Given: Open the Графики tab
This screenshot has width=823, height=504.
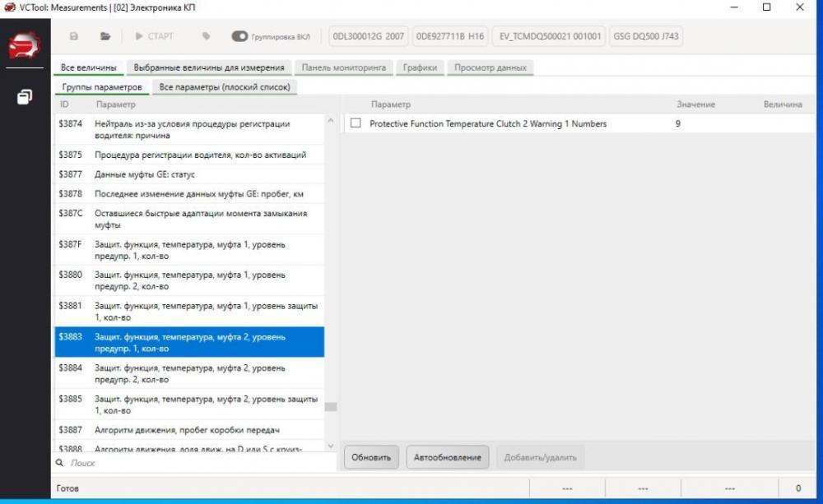Looking at the screenshot, I should 420,67.
